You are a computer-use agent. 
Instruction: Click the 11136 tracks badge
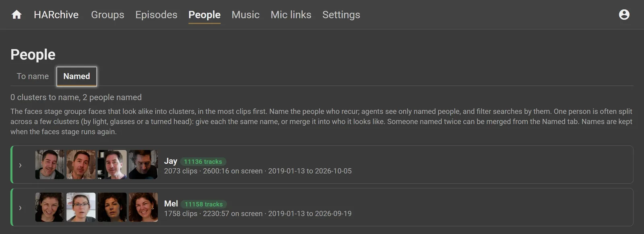(x=203, y=162)
